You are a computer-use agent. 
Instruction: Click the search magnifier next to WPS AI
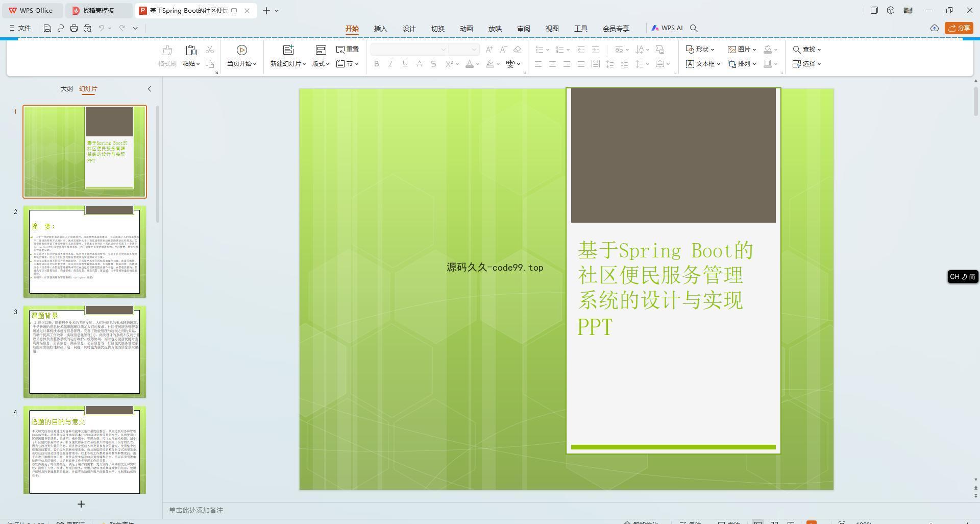pyautogui.click(x=694, y=28)
